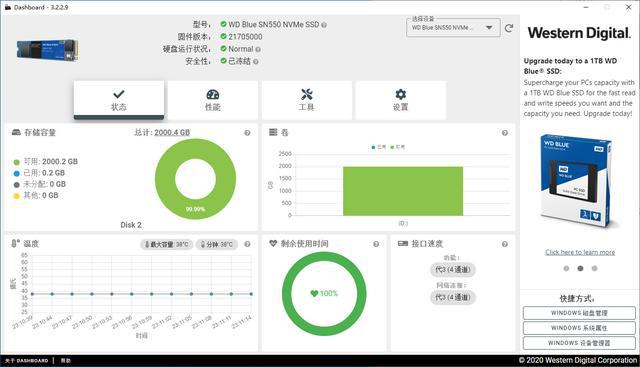Open the 性能 performance tab
Viewport: 640px width, 367px height.
213,100
